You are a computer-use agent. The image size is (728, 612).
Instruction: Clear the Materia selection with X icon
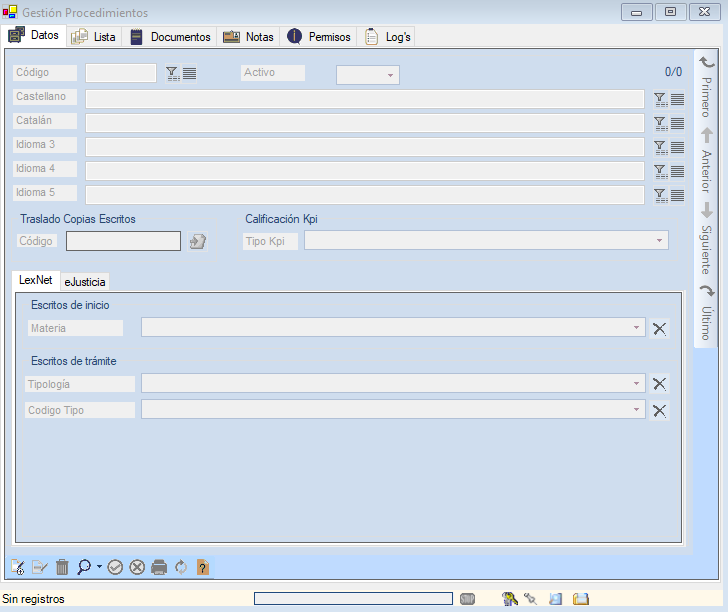pos(659,328)
